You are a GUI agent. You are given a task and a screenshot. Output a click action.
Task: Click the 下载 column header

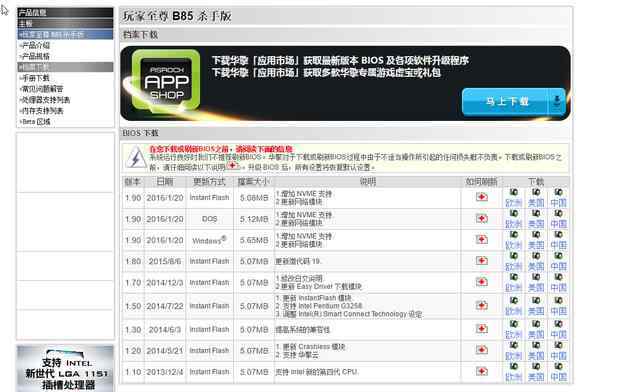point(536,182)
